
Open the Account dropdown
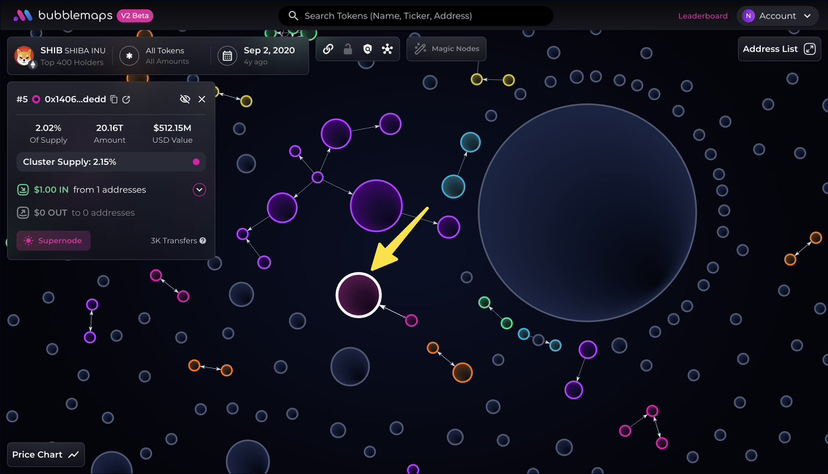[x=777, y=16]
